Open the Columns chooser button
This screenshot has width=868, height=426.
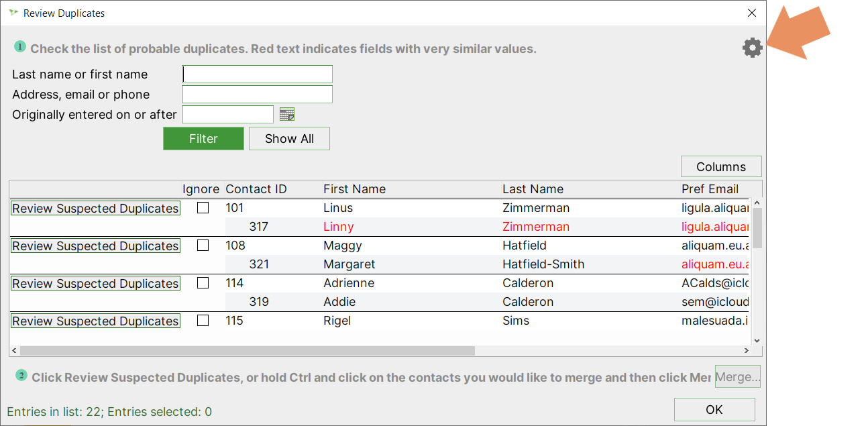coord(721,166)
